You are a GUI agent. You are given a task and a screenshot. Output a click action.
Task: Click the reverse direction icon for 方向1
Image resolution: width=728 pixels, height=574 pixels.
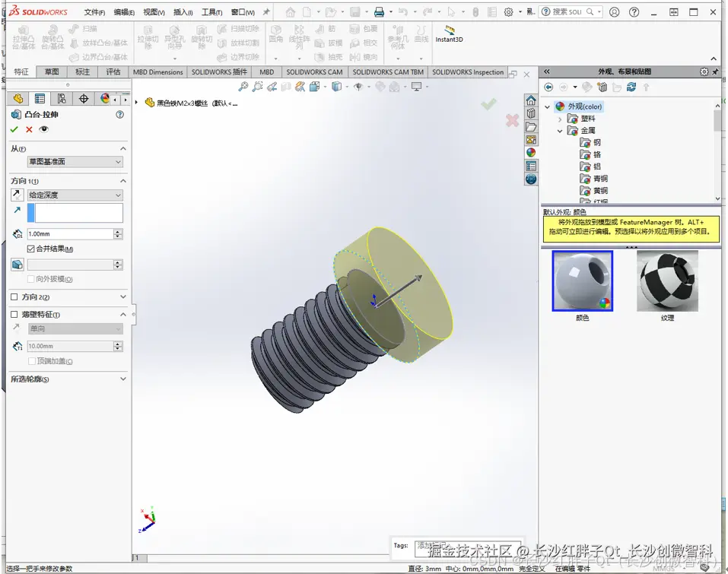click(17, 195)
